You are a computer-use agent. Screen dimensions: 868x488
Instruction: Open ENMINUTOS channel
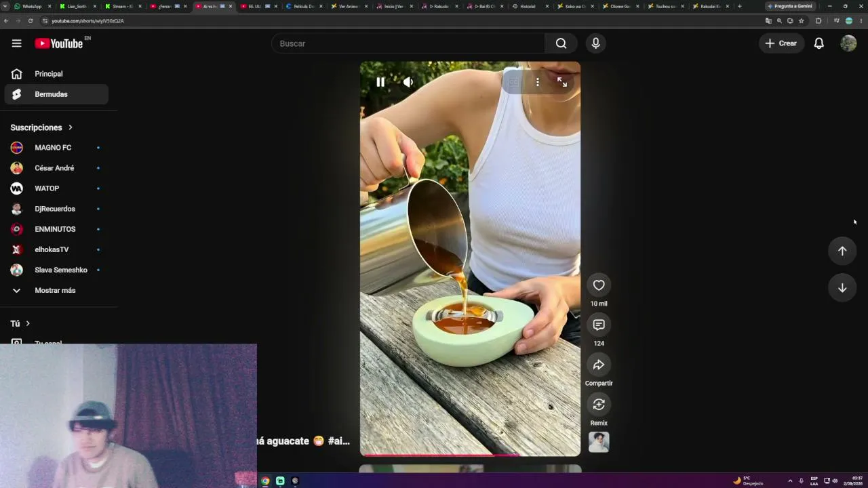pyautogui.click(x=56, y=229)
